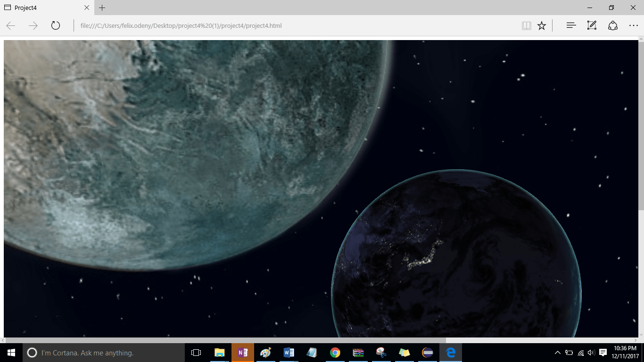The height and width of the screenshot is (362, 644).
Task: Open a new tab with plus
Action: (102, 8)
